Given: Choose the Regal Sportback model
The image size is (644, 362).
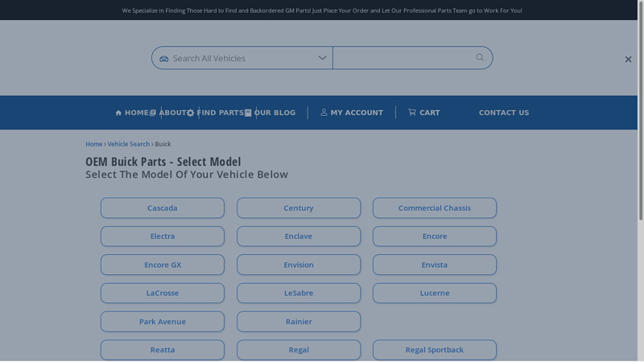Looking at the screenshot, I should coord(435,350).
